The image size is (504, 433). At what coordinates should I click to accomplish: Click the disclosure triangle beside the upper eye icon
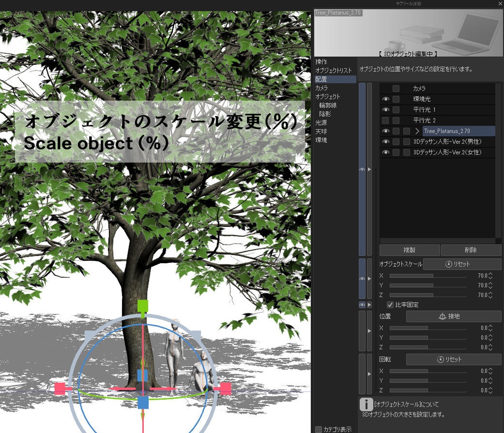368,169
